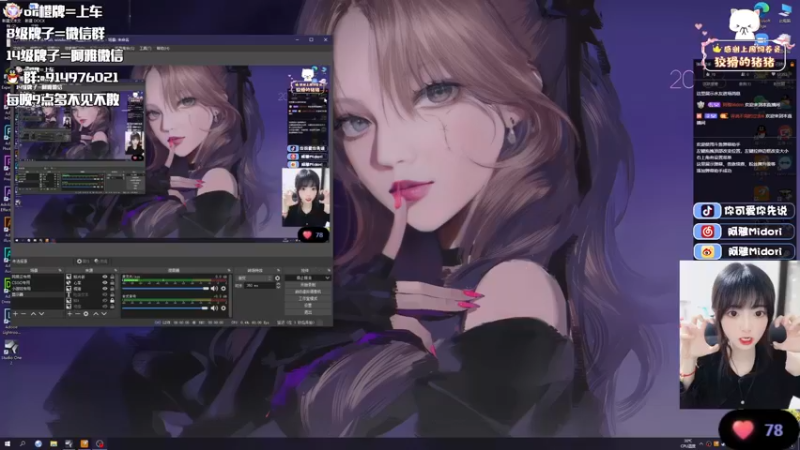The height and width of the screenshot is (450, 800).
Task: Expand the streaming button's dropdown arrow in Controls
Action: pos(328,278)
